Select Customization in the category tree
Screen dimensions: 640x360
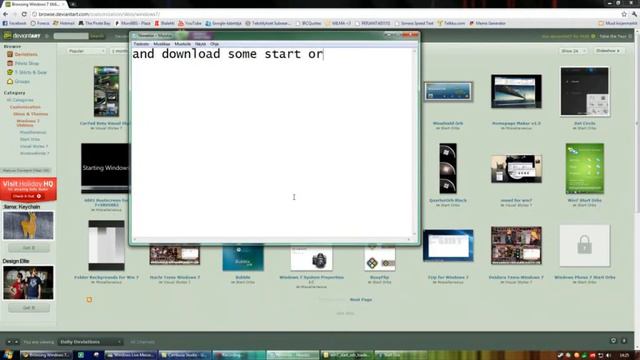[25, 107]
